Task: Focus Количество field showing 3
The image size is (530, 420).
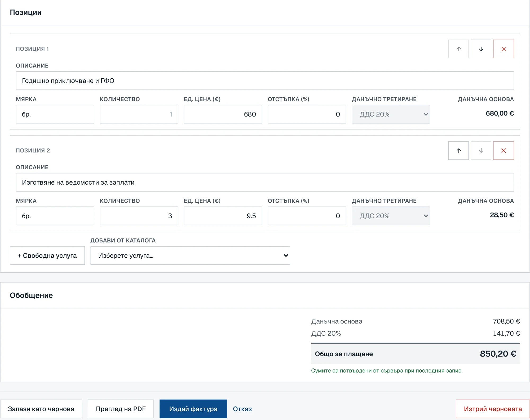Action: point(139,216)
